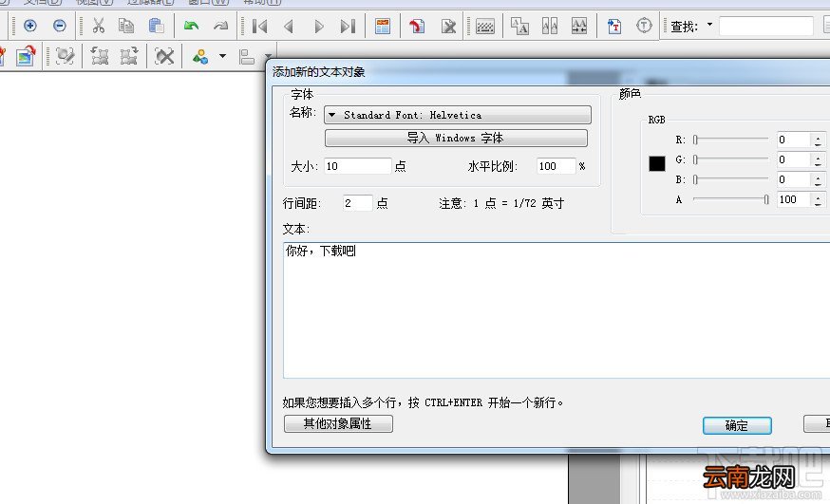Click the R value number field
This screenshot has width=830, height=504.
[x=793, y=140]
